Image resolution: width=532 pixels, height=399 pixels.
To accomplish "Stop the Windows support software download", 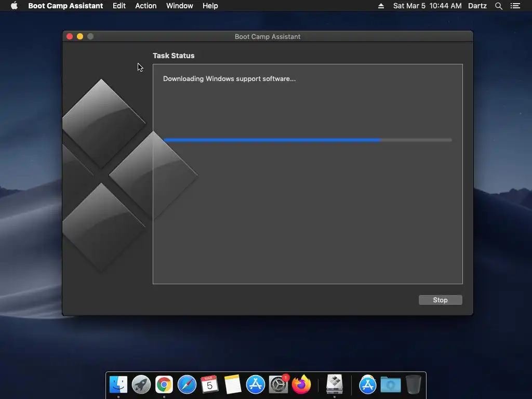I will pos(440,300).
